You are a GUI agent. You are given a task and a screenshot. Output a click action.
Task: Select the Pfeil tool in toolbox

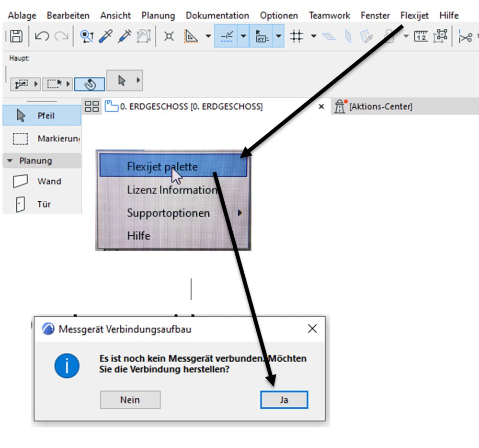(42, 115)
